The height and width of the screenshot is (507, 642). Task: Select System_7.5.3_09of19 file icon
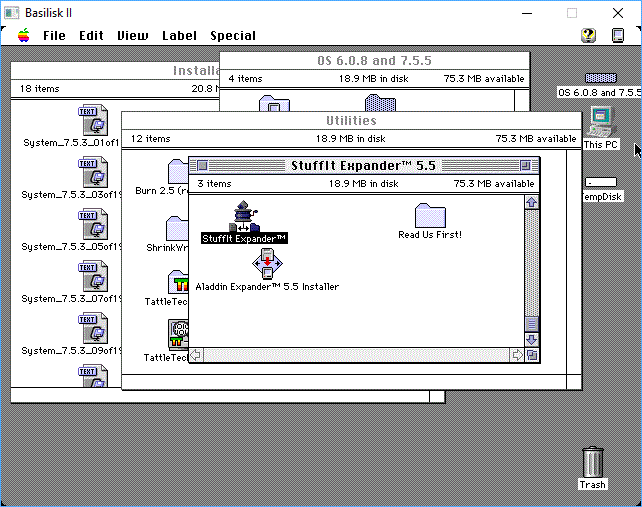93,328
